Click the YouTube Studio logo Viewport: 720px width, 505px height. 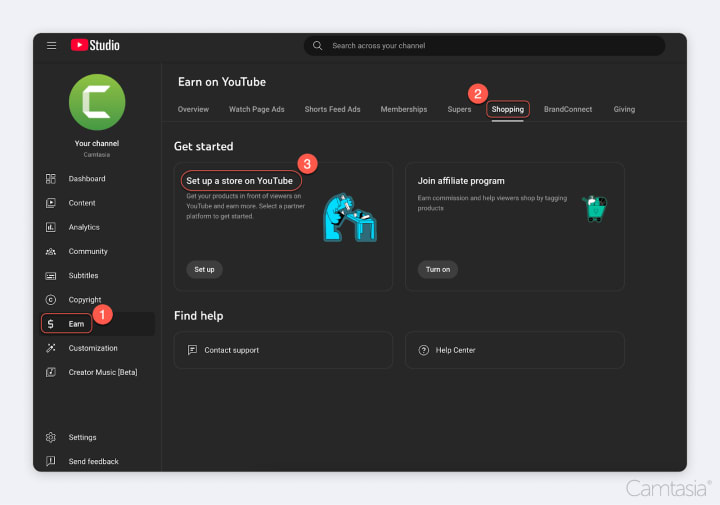point(95,45)
